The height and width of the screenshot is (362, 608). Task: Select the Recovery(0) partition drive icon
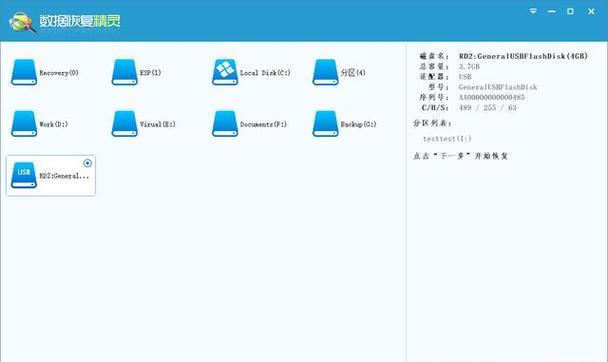pyautogui.click(x=24, y=72)
